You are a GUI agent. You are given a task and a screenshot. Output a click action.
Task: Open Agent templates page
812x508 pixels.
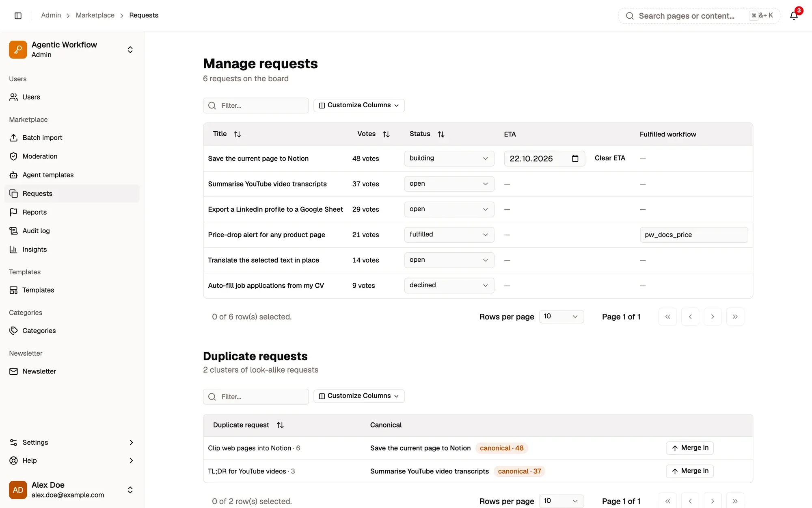[72, 175]
